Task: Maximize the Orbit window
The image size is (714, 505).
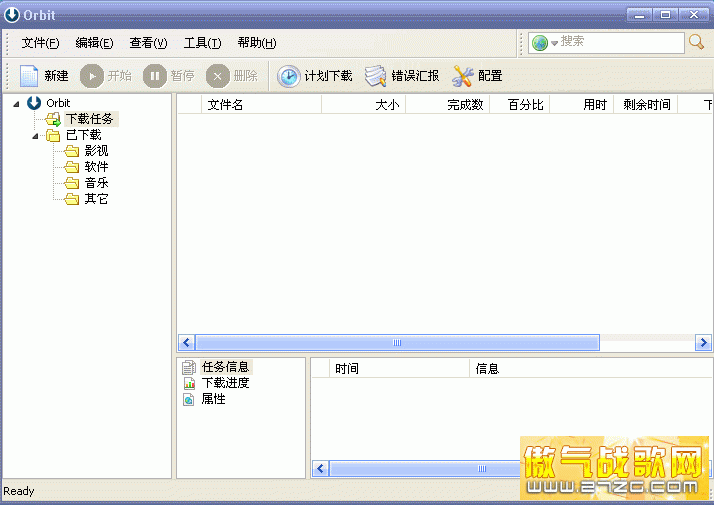Action: click(665, 15)
